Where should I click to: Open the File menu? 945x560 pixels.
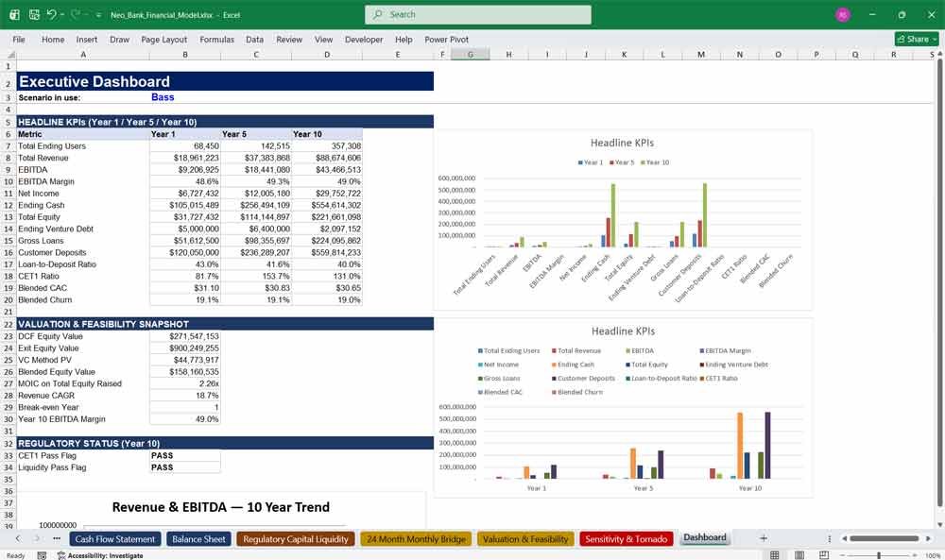pyautogui.click(x=19, y=39)
